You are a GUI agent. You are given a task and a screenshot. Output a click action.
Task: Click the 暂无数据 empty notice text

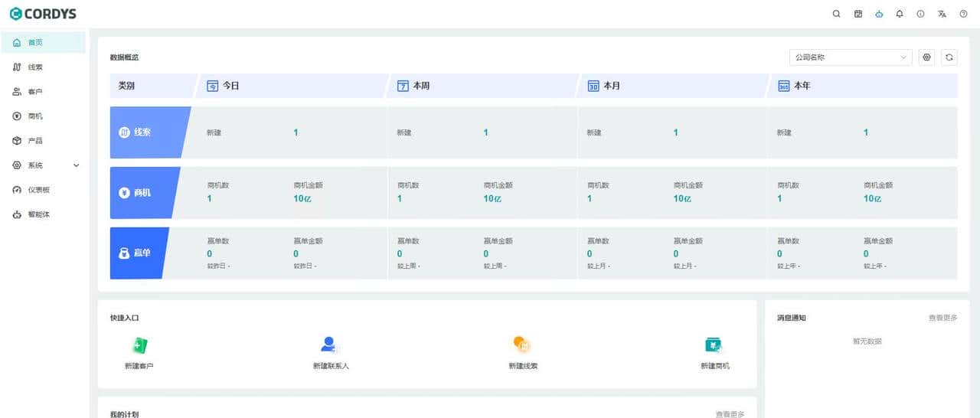coord(867,341)
